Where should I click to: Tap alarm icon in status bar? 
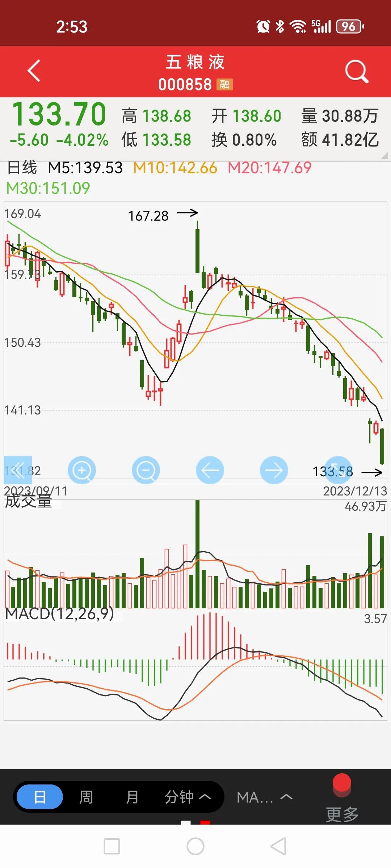263,26
